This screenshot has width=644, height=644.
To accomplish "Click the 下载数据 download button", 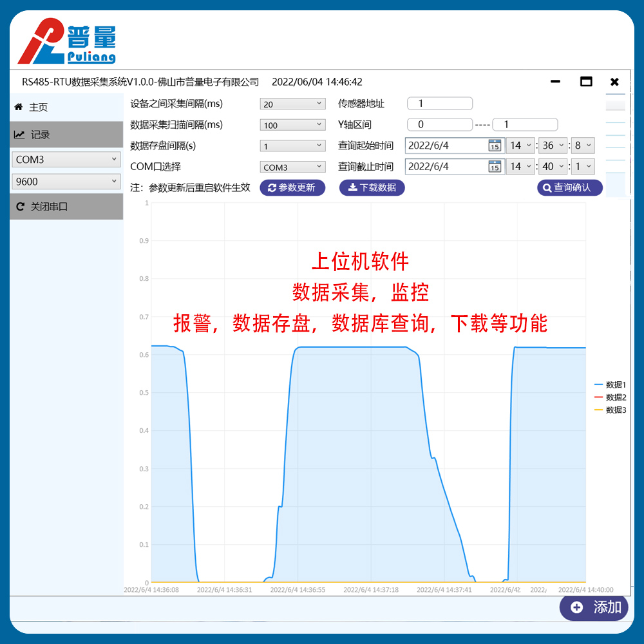I will [x=372, y=187].
